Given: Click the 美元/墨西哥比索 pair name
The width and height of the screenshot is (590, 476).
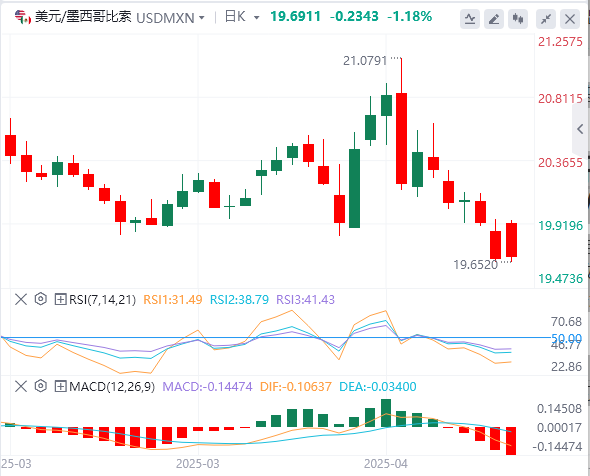Looking at the screenshot, I should (x=83, y=17).
